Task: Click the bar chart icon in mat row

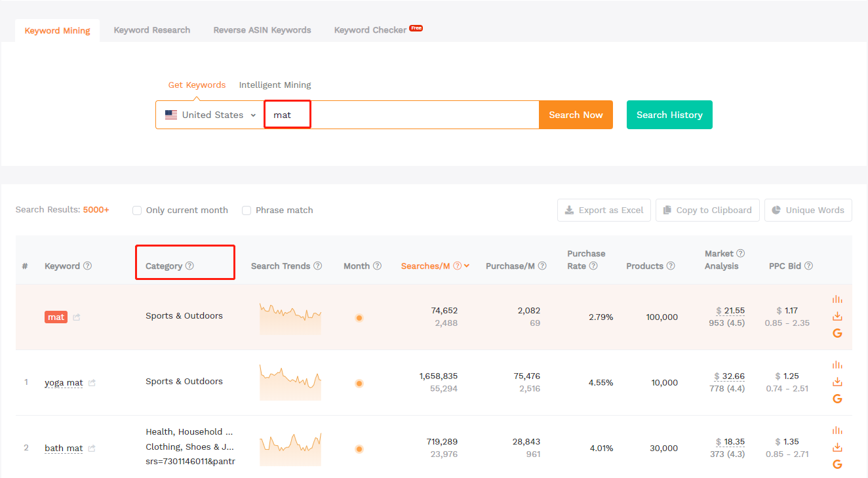Action: 837,299
